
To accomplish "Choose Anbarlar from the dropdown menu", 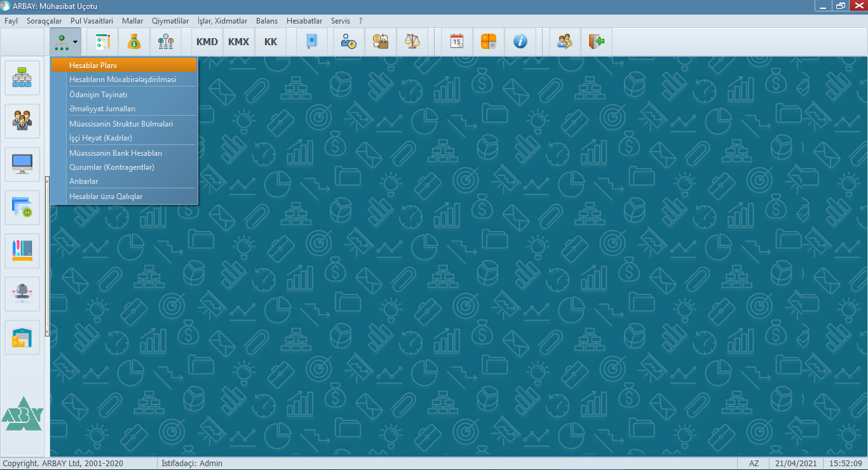I will pyautogui.click(x=124, y=181).
